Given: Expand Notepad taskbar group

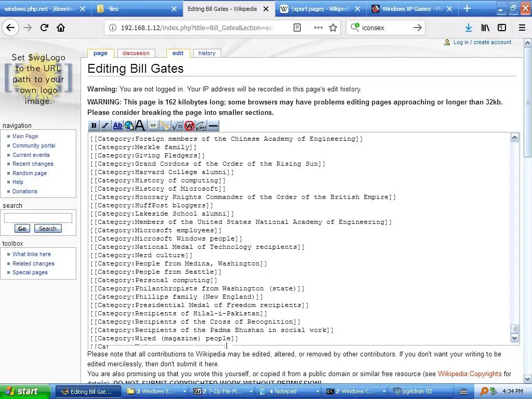Looking at the screenshot, I should [x=289, y=391].
